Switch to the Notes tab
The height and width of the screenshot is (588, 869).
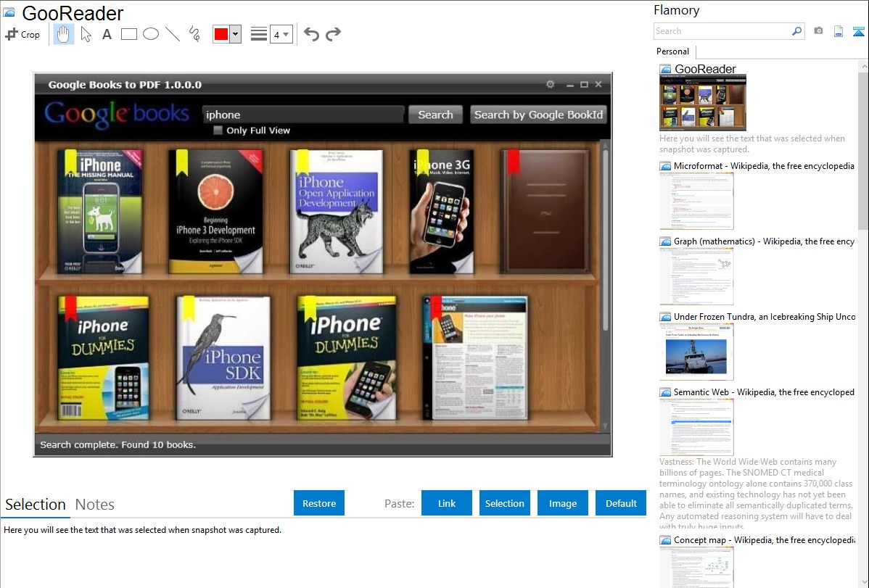(x=95, y=505)
